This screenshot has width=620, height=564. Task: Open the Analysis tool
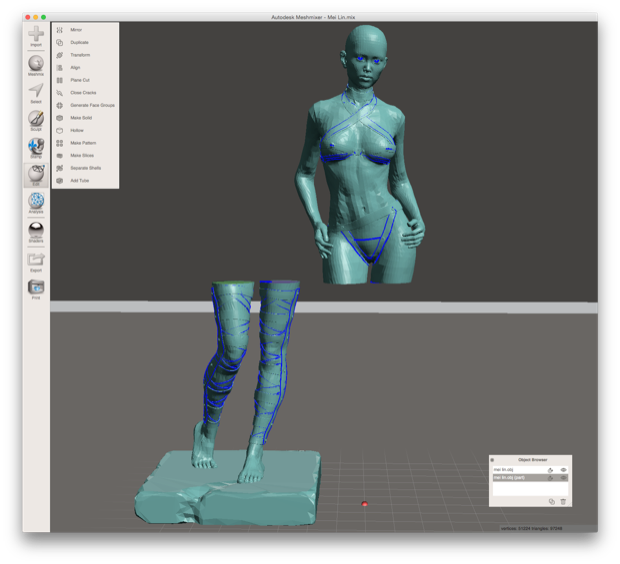tap(36, 203)
